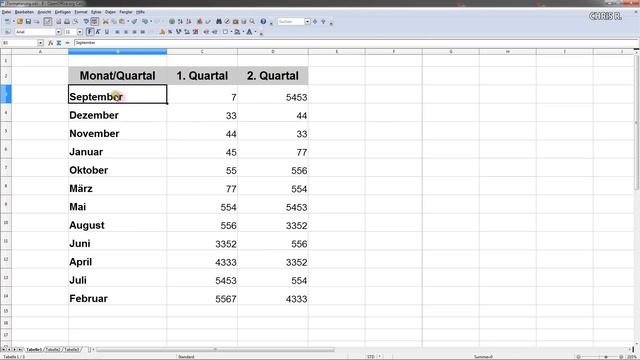The image size is (640, 360).
Task: Open the page preview icon
Action: click(75, 21)
